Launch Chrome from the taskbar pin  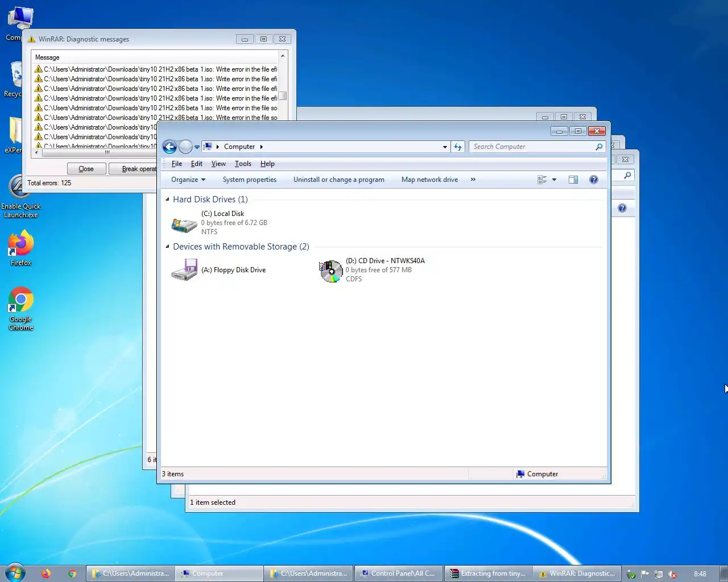click(x=72, y=573)
